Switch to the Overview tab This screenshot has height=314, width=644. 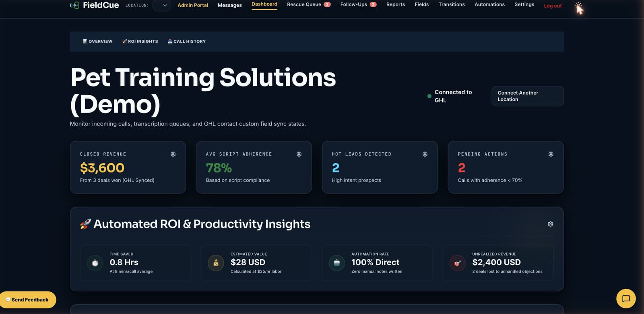pyautogui.click(x=98, y=41)
